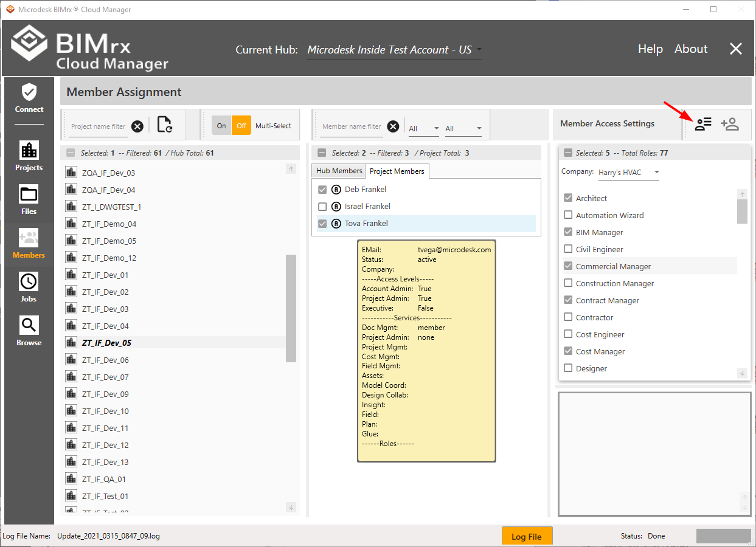The height and width of the screenshot is (547, 756).
Task: Close Cloud Manager with the white X
Action: click(x=736, y=49)
